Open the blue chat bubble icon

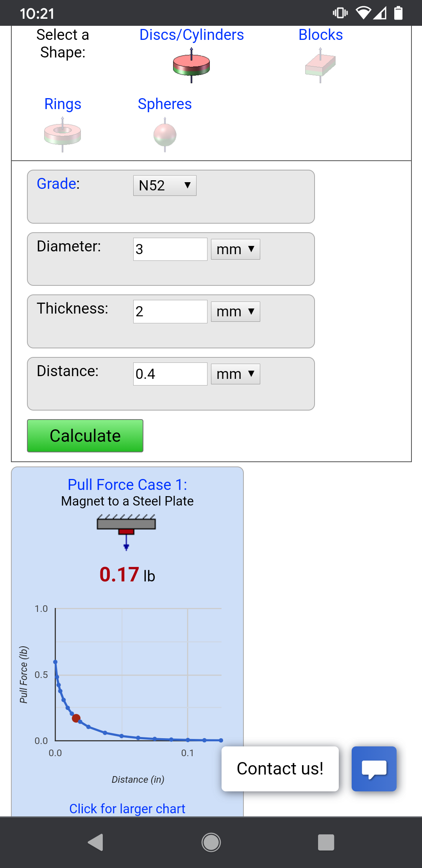[x=374, y=769]
